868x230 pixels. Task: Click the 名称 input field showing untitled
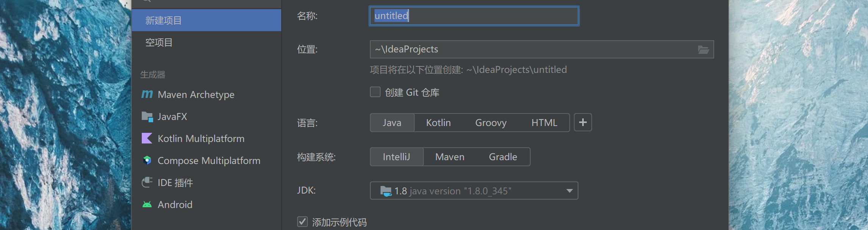473,16
